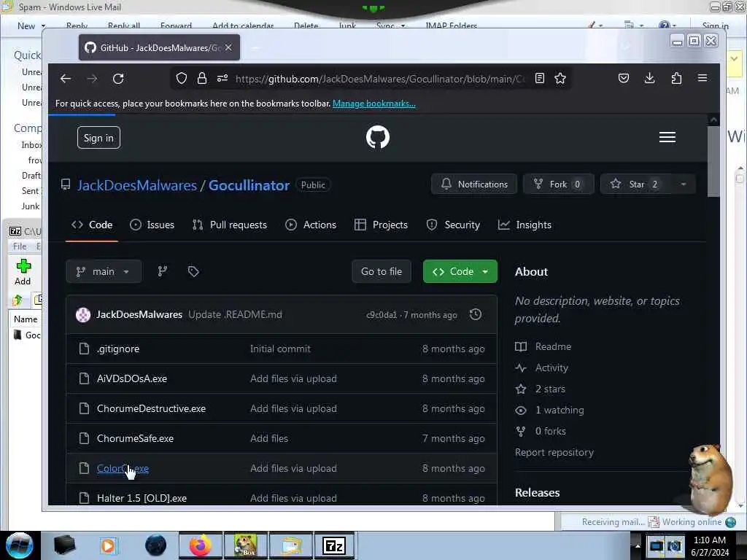View branches icon next to main

(x=163, y=271)
